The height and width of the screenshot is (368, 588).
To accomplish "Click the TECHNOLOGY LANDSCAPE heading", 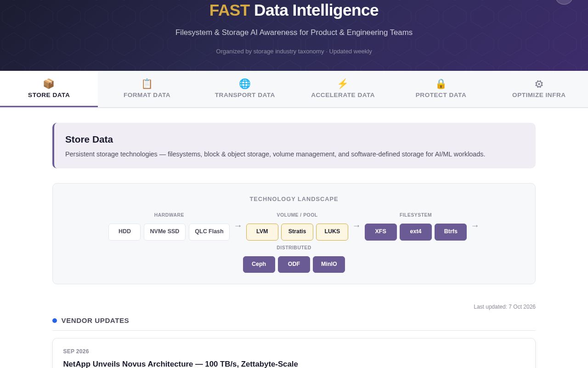I will (294, 199).
